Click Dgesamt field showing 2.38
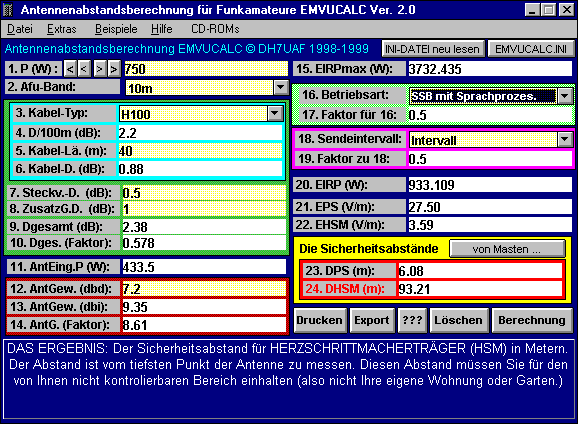 tap(204, 227)
